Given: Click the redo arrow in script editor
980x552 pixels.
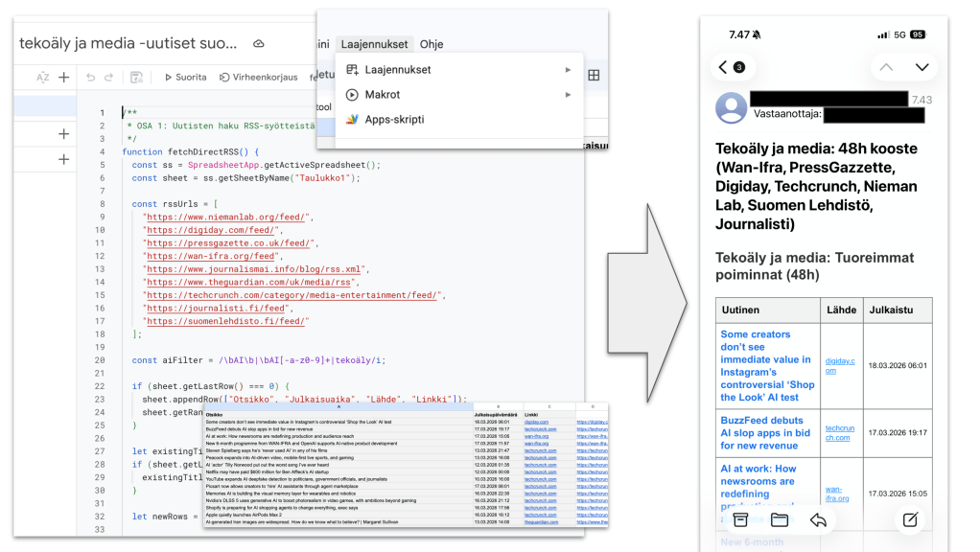Looking at the screenshot, I should [110, 78].
